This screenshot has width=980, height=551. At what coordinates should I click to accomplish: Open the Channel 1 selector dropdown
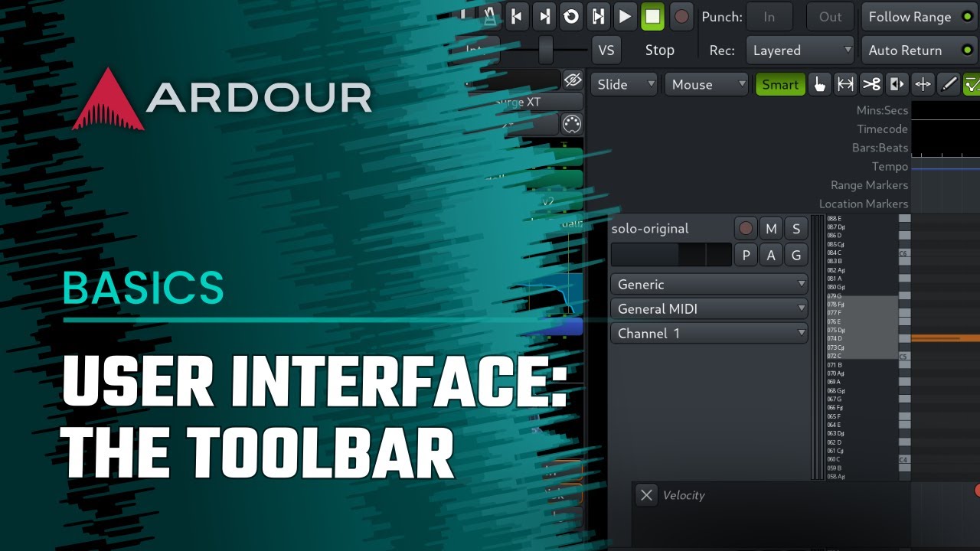click(x=709, y=333)
